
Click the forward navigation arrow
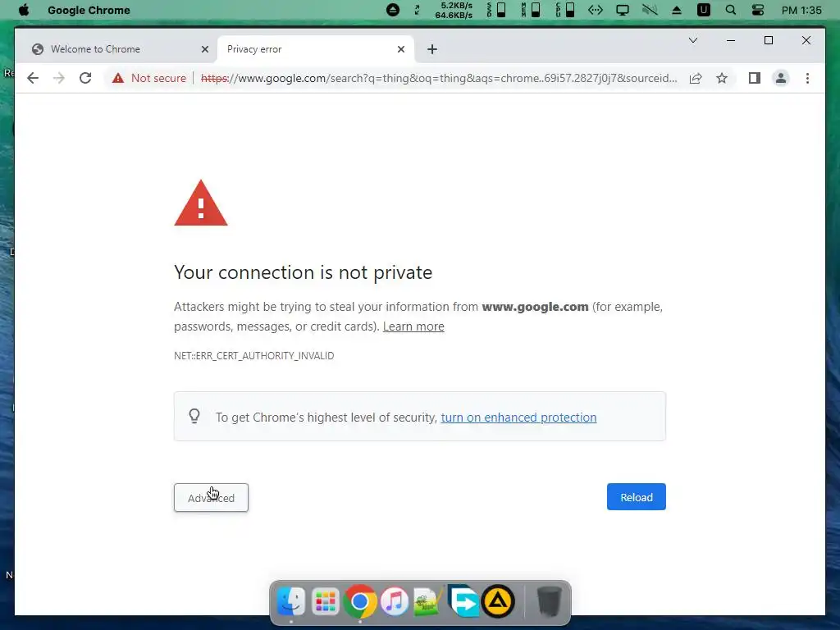[59, 78]
